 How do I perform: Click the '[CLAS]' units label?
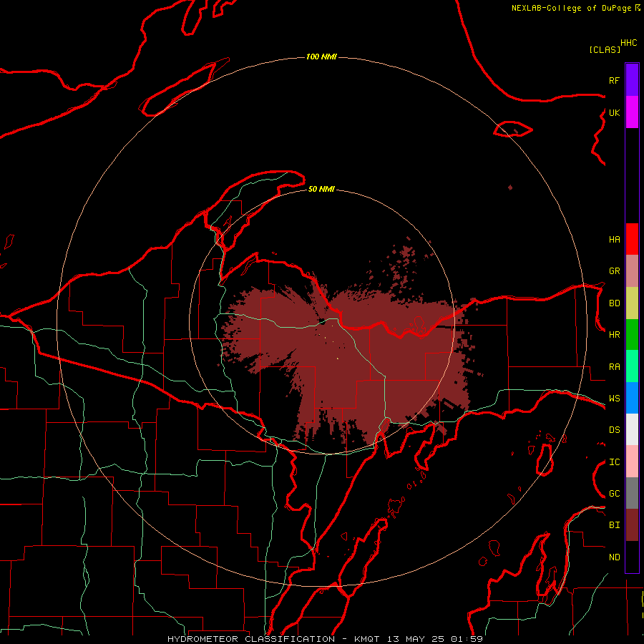pos(605,49)
